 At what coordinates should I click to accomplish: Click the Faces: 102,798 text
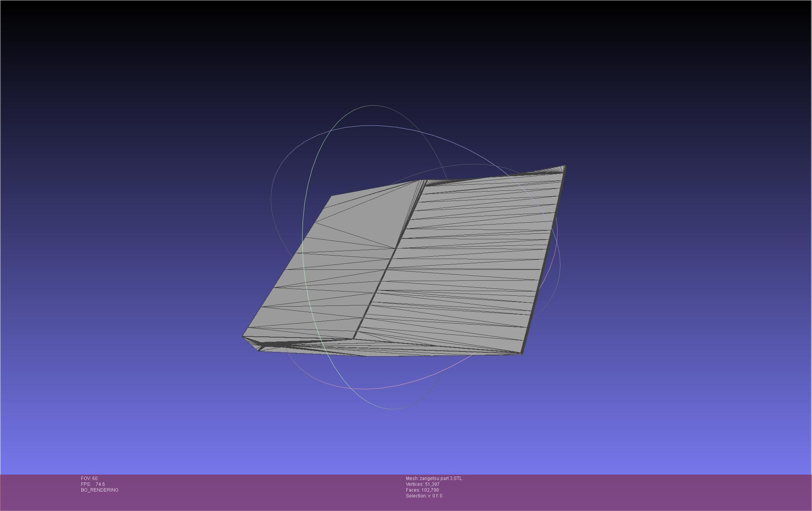422,490
